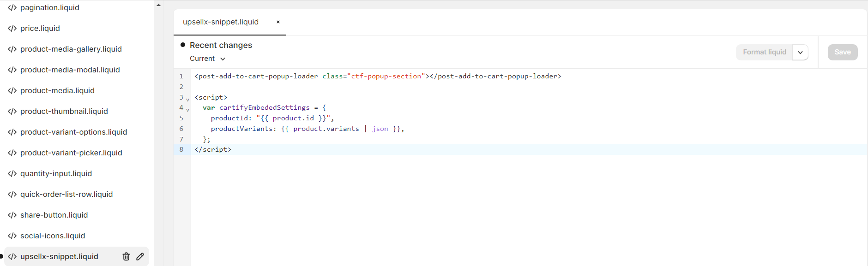Place cursor in the productId line of code

click(x=272, y=118)
